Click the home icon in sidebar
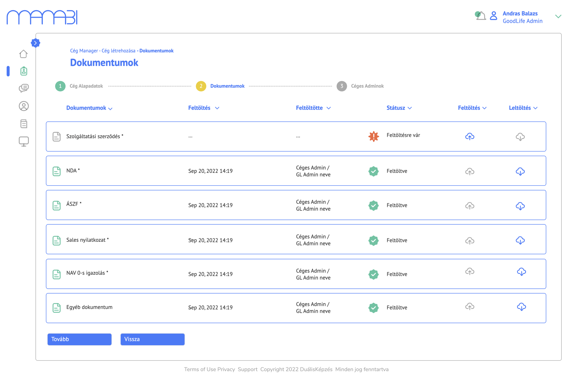588x392 pixels. 24,54
